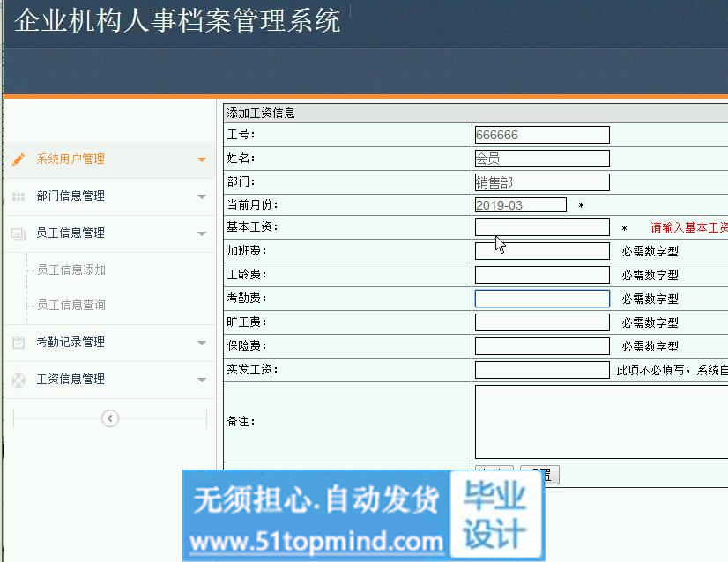Screen dimensions: 728x562
Task: Click the 当前月份 field showing 2019-03
Action: [x=521, y=205]
